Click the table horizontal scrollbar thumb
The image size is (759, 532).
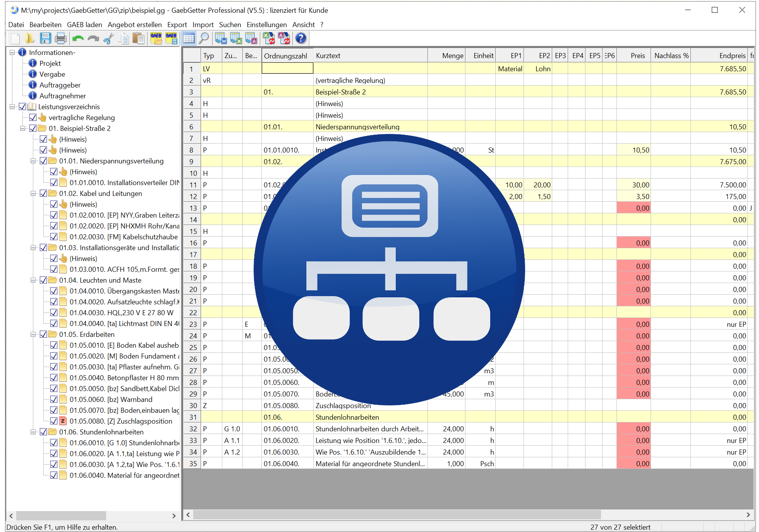(x=397, y=515)
